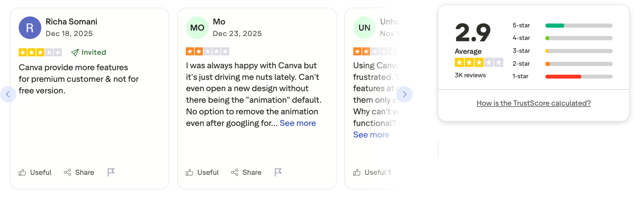Click the UN avatar
Screen dimensions: 644x199
click(365, 28)
